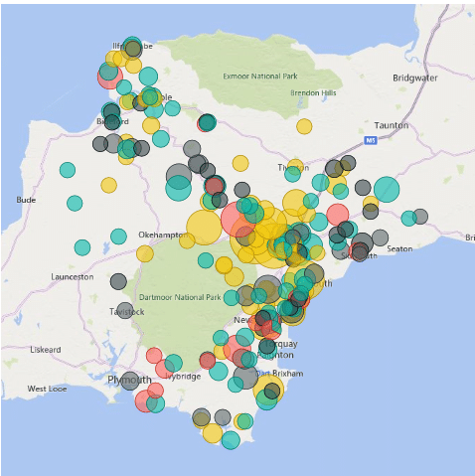The width and height of the screenshot is (475, 476).
Task: Select the Bridgwater town label
Action: pyautogui.click(x=415, y=79)
